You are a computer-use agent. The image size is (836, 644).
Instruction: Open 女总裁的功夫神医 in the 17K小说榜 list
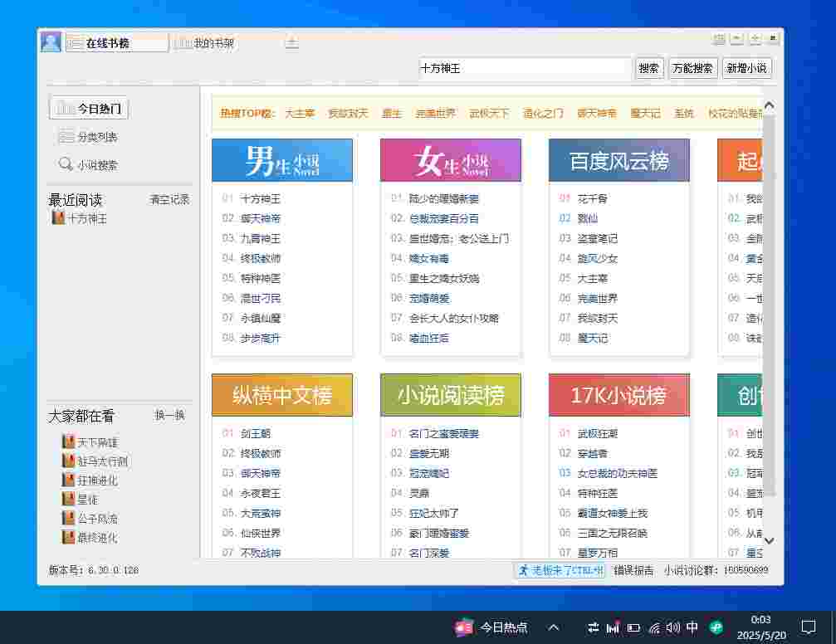618,473
